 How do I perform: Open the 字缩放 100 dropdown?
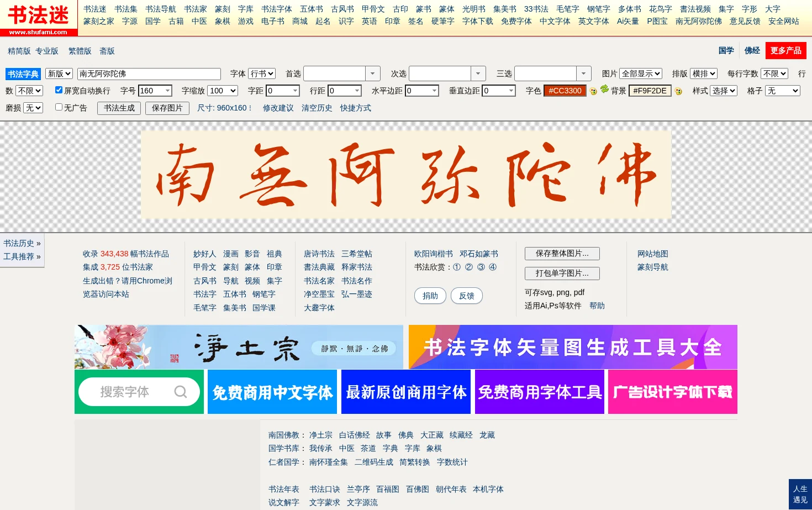223,91
